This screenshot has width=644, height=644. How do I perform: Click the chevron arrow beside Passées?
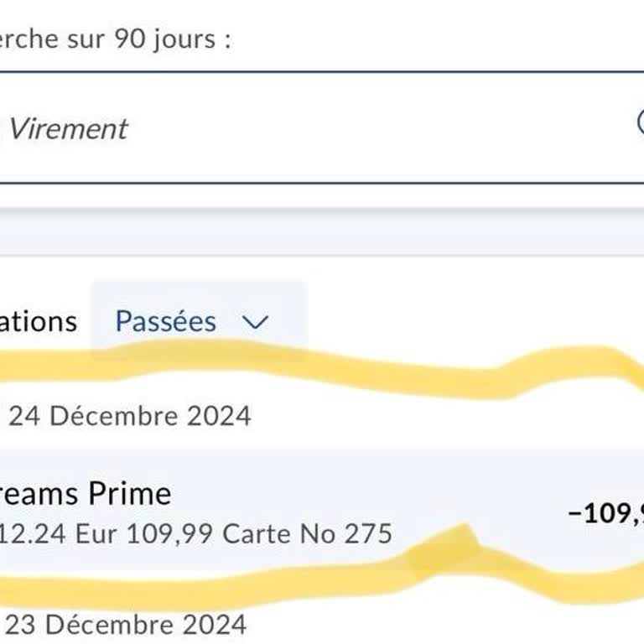click(254, 322)
